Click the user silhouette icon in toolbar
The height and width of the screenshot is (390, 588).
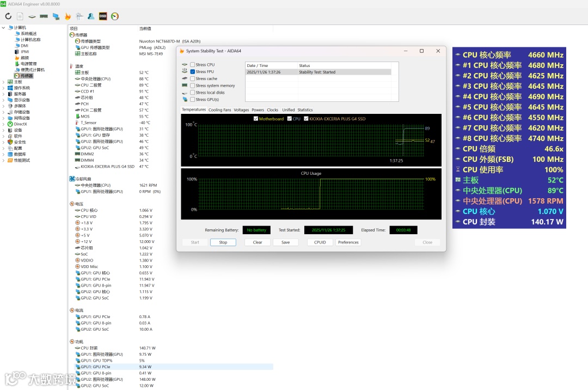(x=91, y=16)
